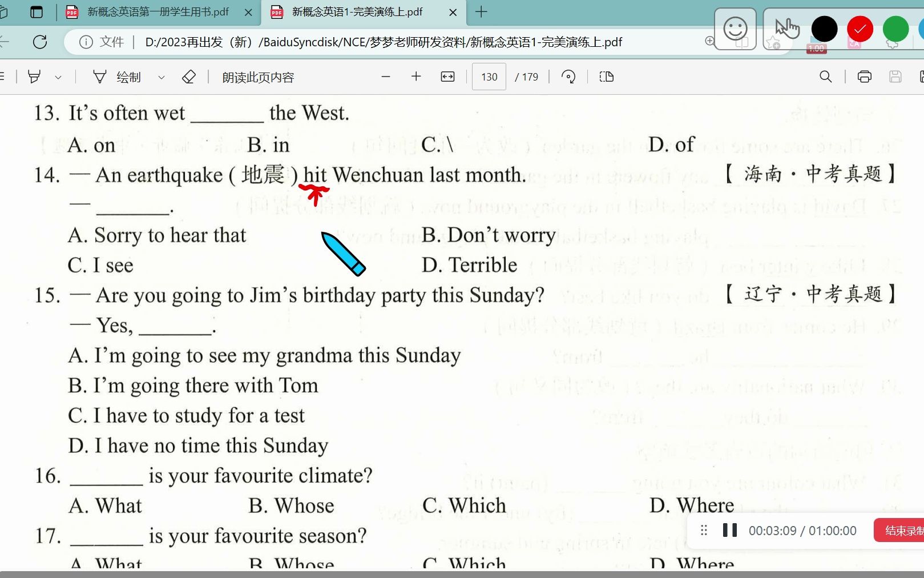Pick the green pen color
The height and width of the screenshot is (578, 924).
[895, 29]
